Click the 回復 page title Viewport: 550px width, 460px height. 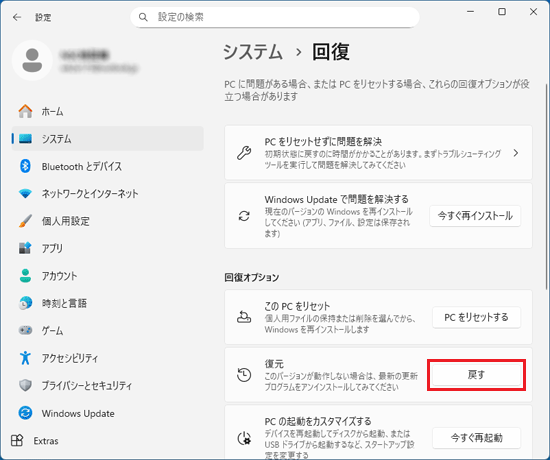click(331, 52)
